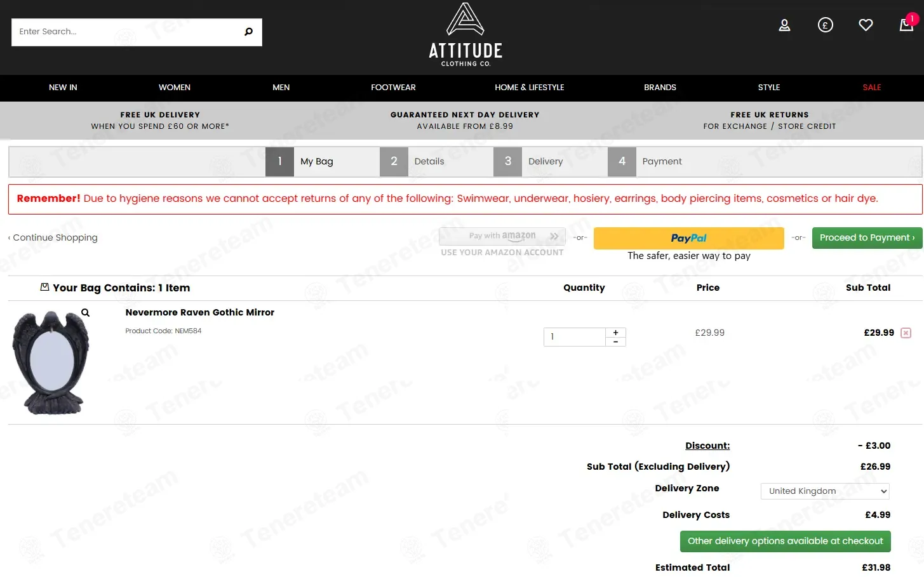This screenshot has width=924, height=577.
Task: Click Other delivery options available at checkout
Action: [x=786, y=541]
